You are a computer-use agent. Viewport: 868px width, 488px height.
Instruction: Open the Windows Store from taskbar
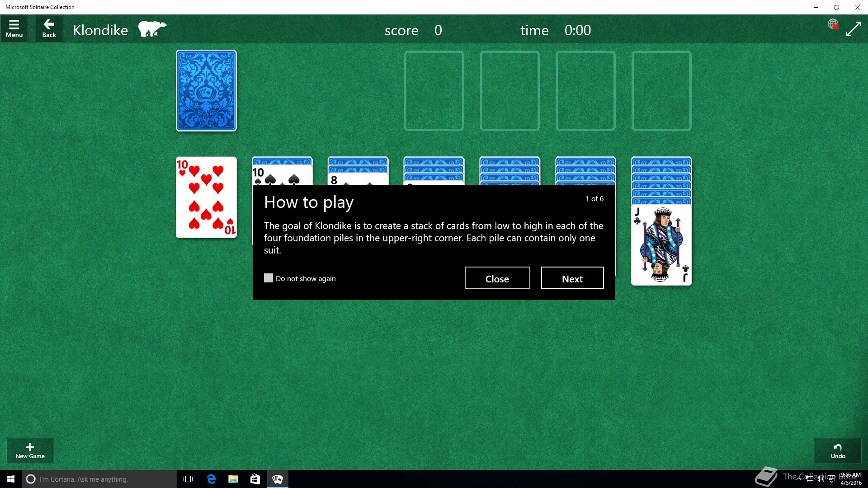[255, 479]
